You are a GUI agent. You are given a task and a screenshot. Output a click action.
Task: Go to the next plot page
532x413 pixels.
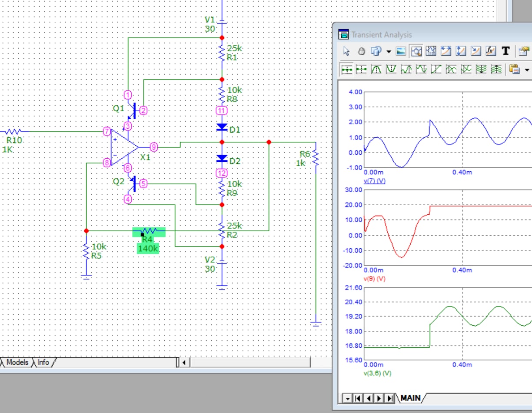tap(379, 398)
